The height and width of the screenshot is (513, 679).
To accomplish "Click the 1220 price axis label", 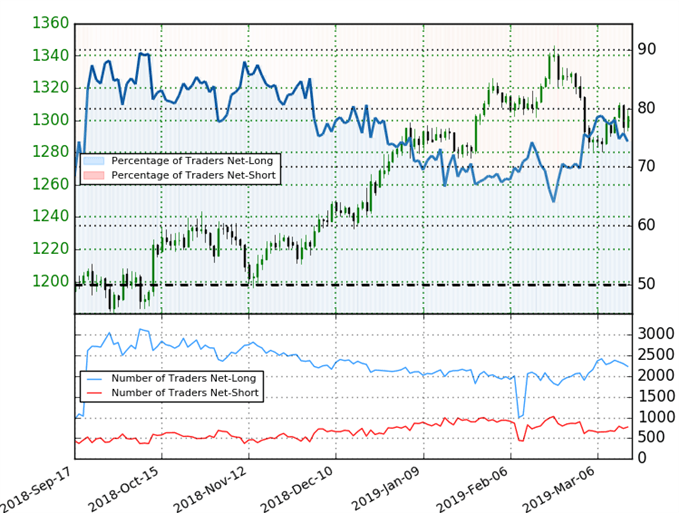I will (51, 249).
